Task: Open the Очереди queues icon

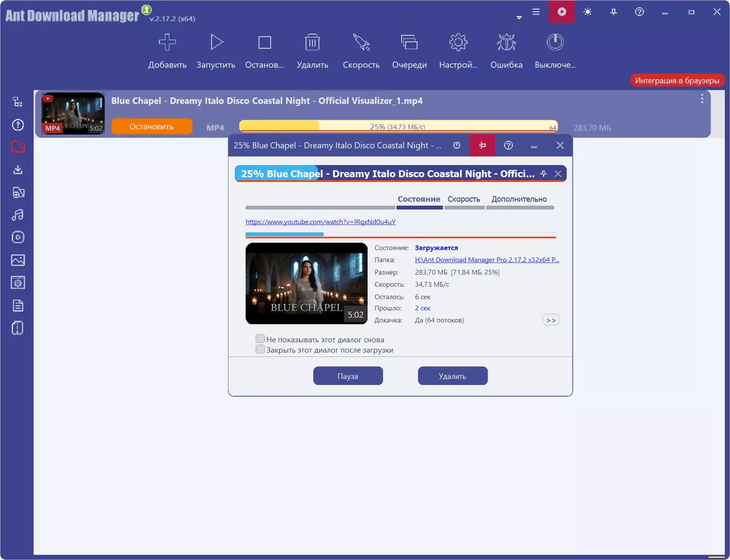Action: point(409,42)
